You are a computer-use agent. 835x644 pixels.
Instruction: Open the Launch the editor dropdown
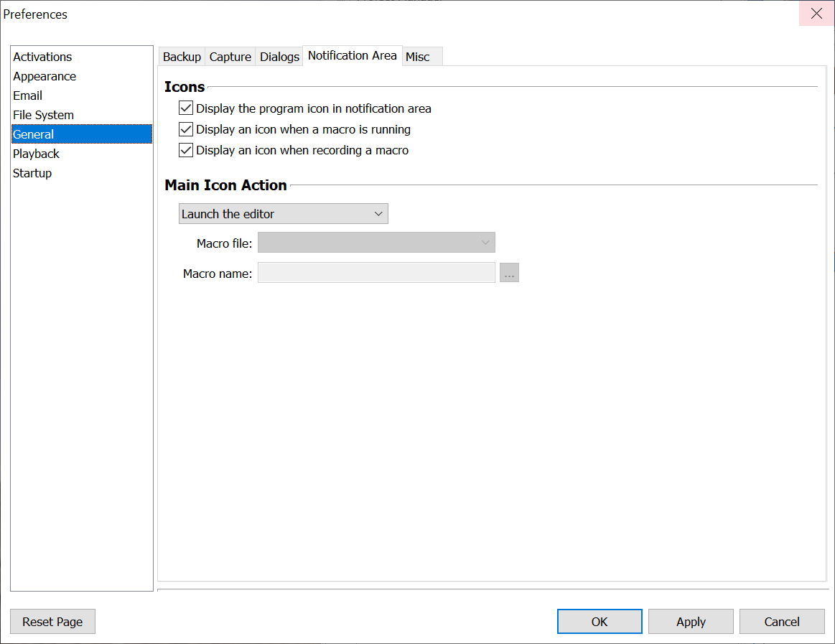pos(283,214)
